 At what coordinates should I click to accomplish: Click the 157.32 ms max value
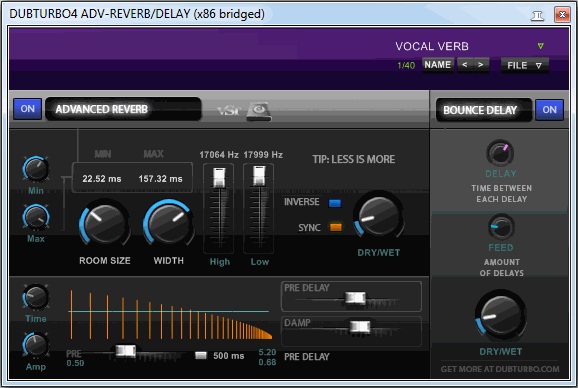(x=160, y=179)
